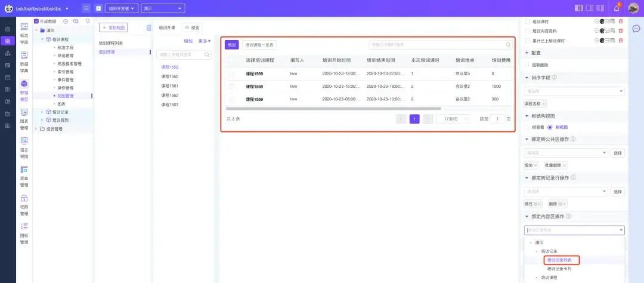Open the 培训课程列表 view
The width and height of the screenshot is (644, 283).
tap(111, 43)
